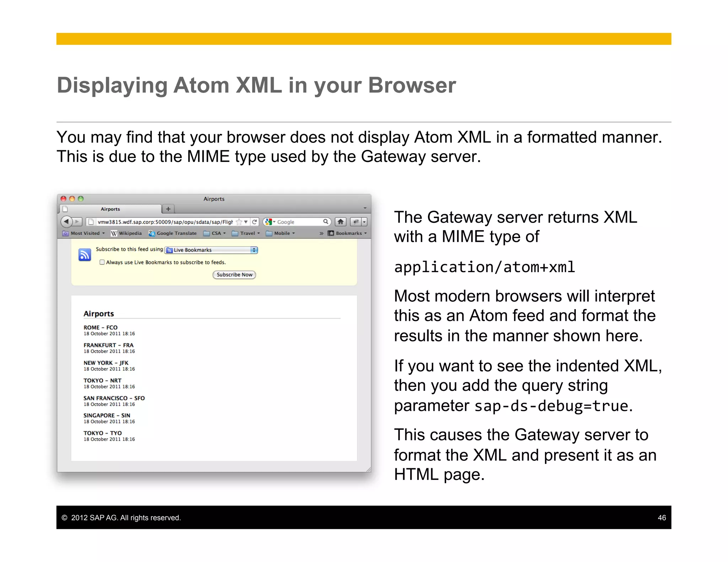Open URL history dropdown arrow in address bar
The image size is (728, 562).
[x=246, y=222]
